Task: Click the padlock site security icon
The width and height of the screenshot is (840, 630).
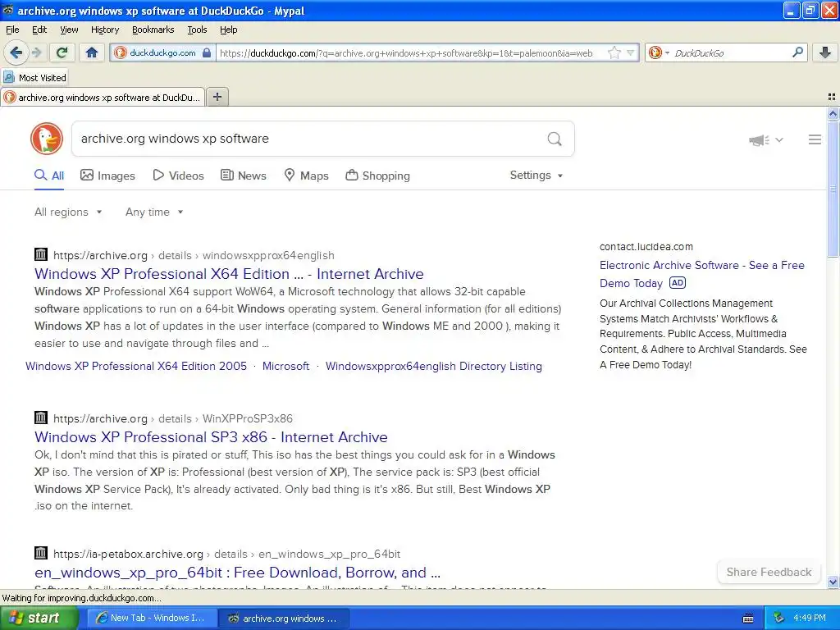Action: pyautogui.click(x=206, y=52)
